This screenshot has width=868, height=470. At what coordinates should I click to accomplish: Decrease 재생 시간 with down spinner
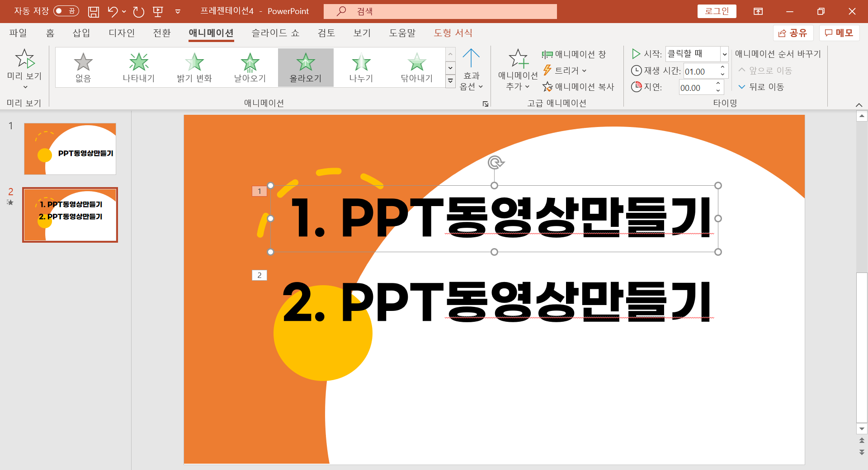(723, 75)
